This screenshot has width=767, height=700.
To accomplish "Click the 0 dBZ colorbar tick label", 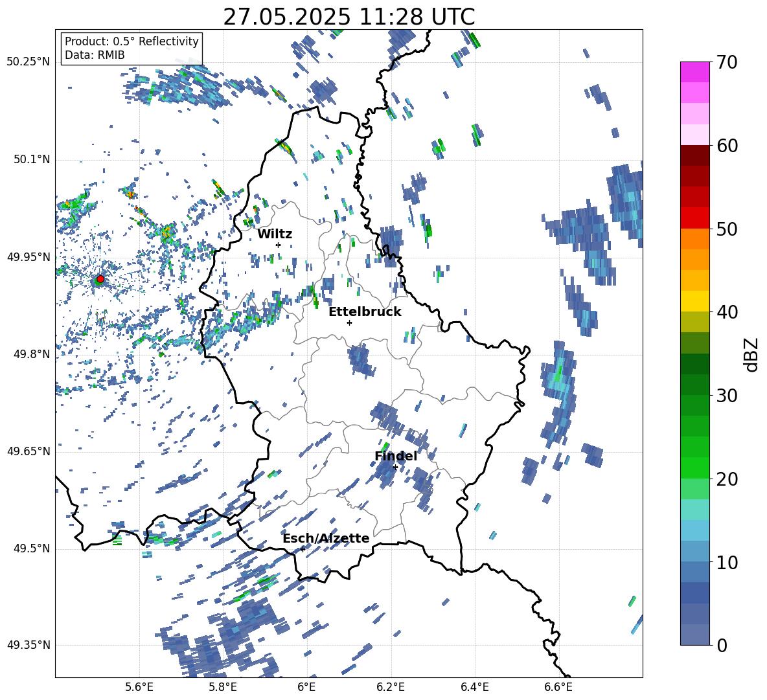I will pos(722,645).
